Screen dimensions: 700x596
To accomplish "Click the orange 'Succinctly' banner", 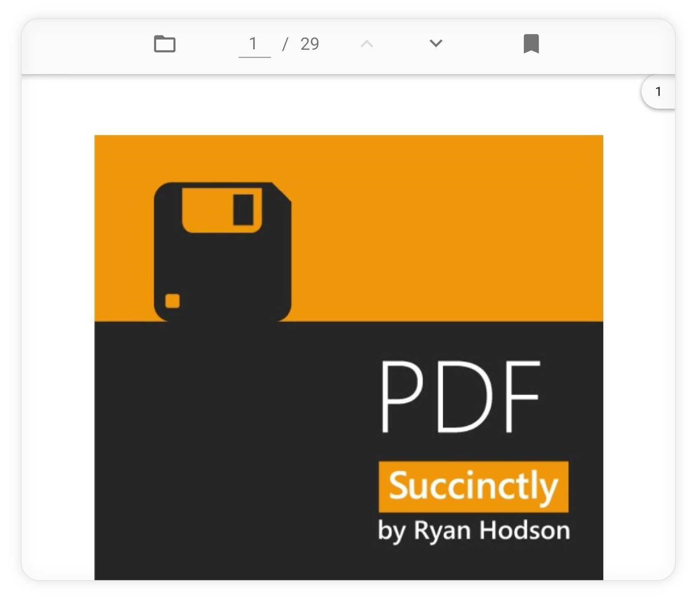I will tap(472, 487).
